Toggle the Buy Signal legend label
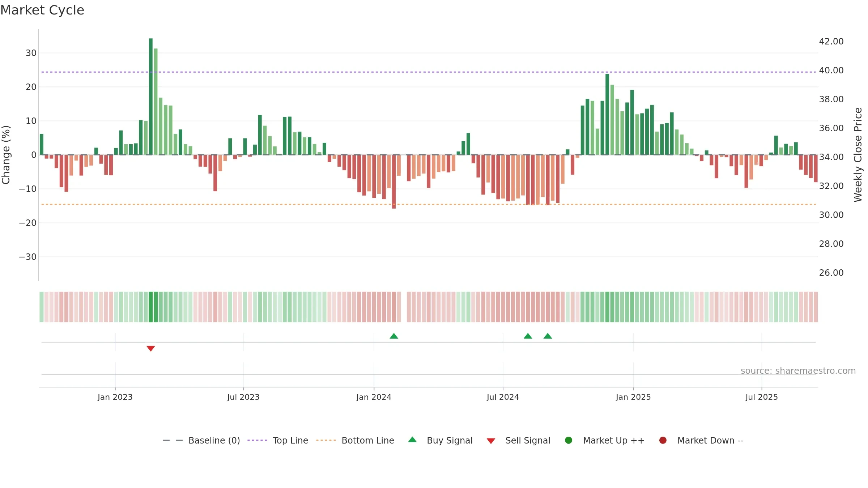Viewport: 868px width, 488px height. click(x=450, y=440)
